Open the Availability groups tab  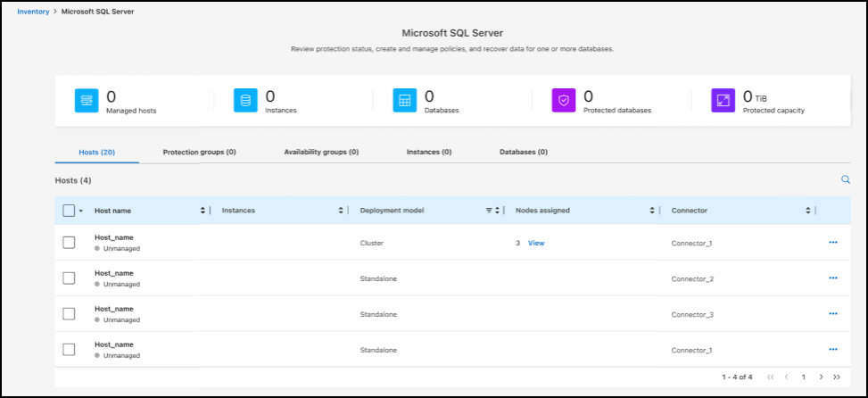[321, 153]
